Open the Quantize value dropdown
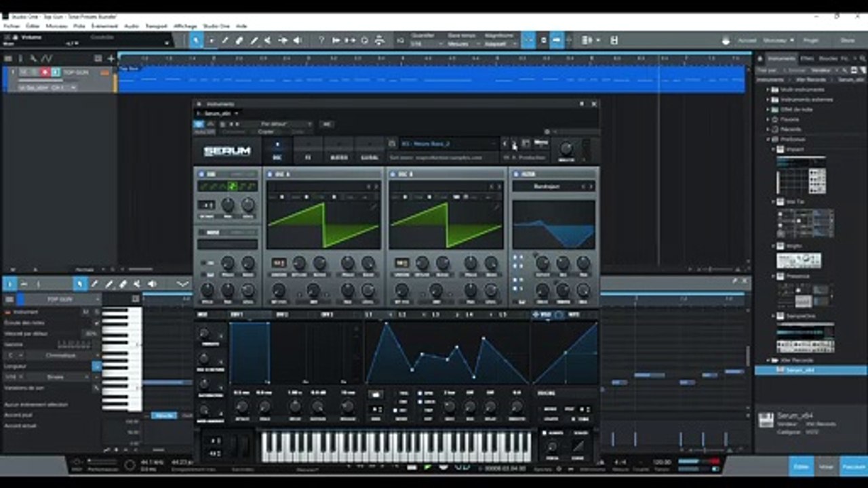Screen dimensions: 868x488 point(427,44)
